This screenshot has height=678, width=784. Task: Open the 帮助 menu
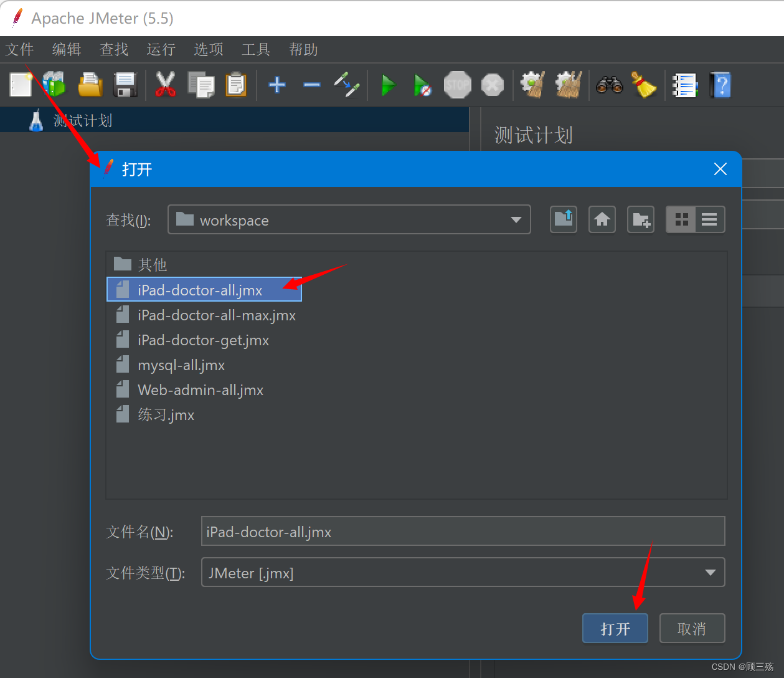tap(304, 49)
